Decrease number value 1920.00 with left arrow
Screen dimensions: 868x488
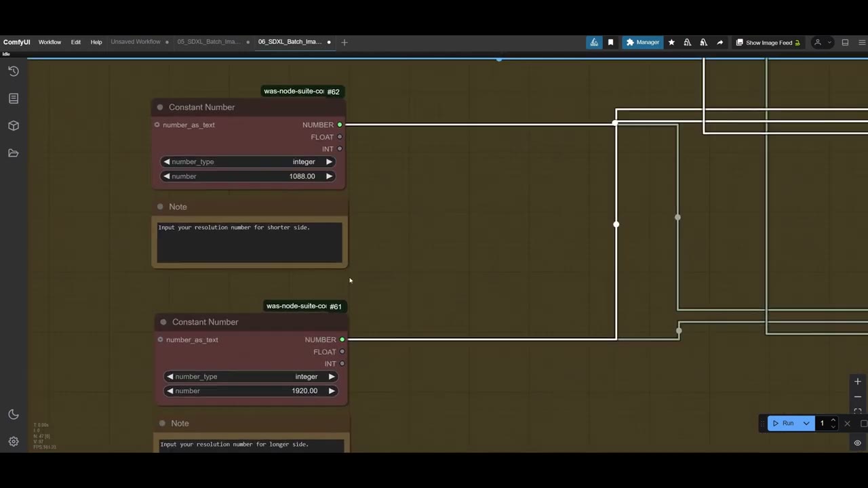click(170, 391)
